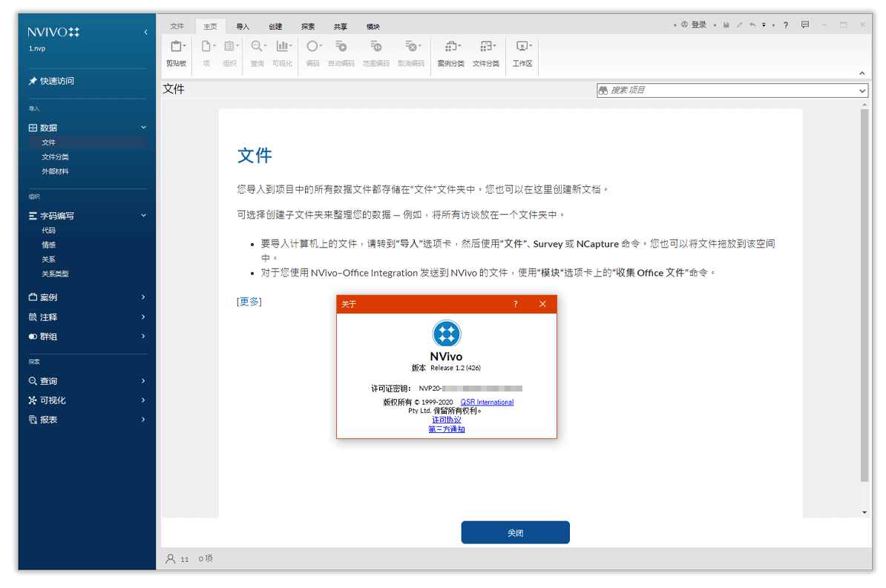Switch to the 创建 ribbon tab
886x588 pixels.
pyautogui.click(x=275, y=26)
